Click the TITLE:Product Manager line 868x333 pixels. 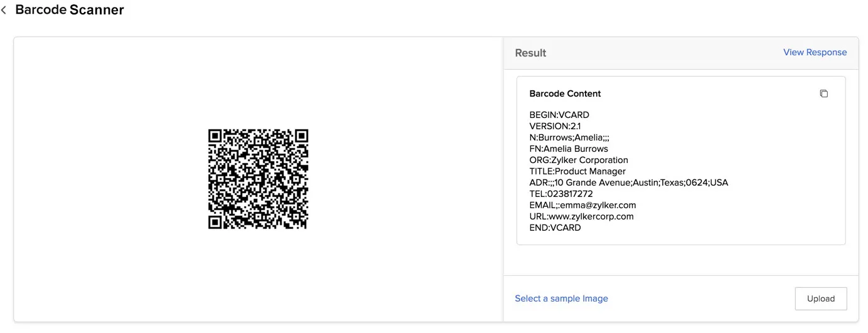[x=577, y=171]
